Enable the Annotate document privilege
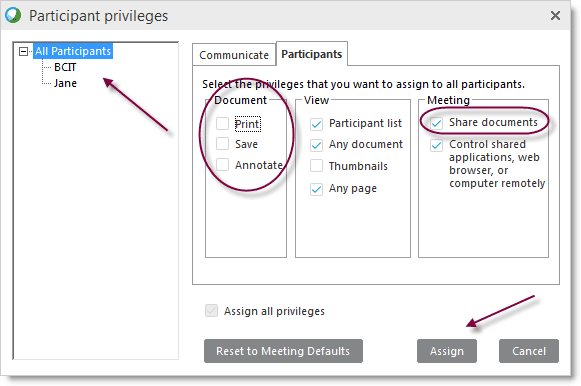 (222, 164)
